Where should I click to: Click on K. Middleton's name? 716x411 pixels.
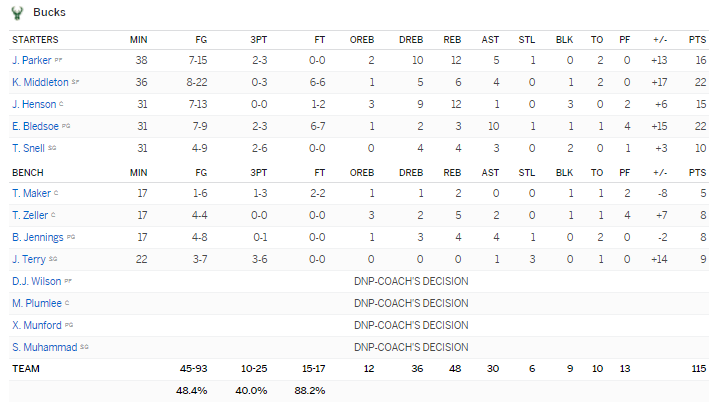[x=40, y=82]
